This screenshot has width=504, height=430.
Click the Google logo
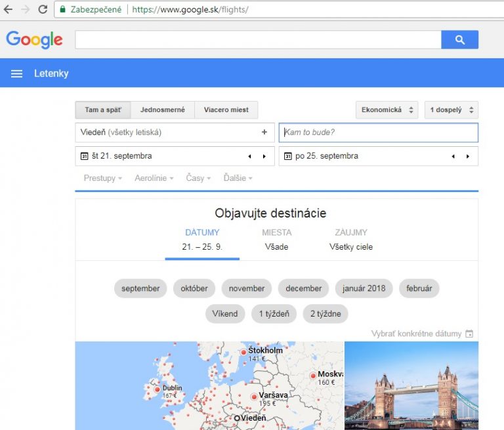[x=34, y=39]
